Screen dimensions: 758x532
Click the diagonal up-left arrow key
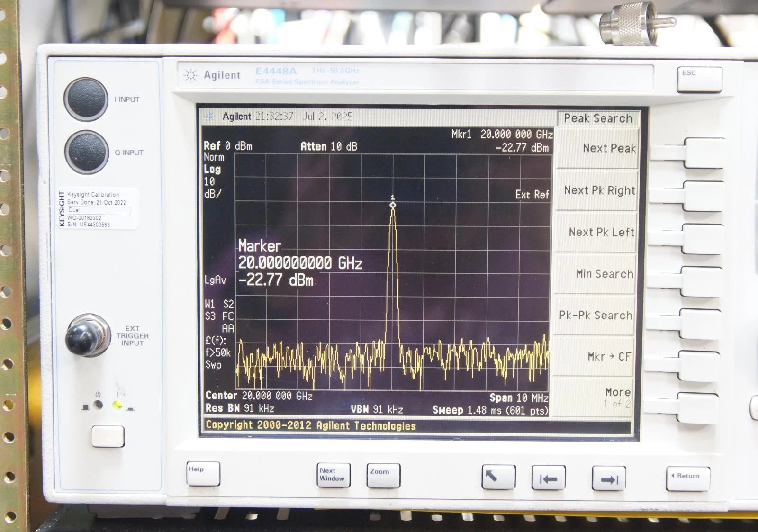[x=498, y=477]
